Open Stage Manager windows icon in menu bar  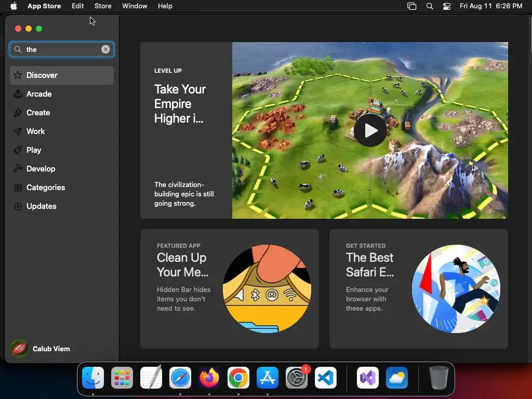click(x=411, y=6)
